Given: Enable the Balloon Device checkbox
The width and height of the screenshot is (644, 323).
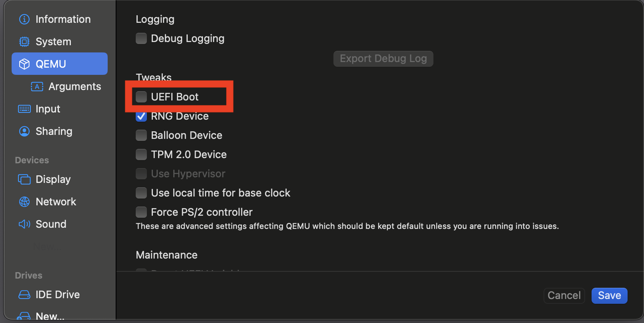Looking at the screenshot, I should 141,135.
